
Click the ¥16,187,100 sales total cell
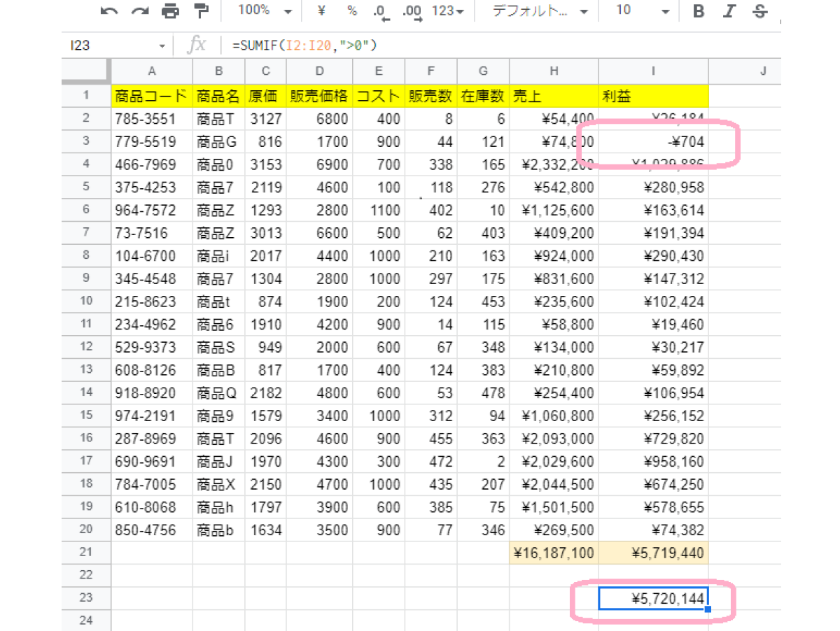coord(554,552)
